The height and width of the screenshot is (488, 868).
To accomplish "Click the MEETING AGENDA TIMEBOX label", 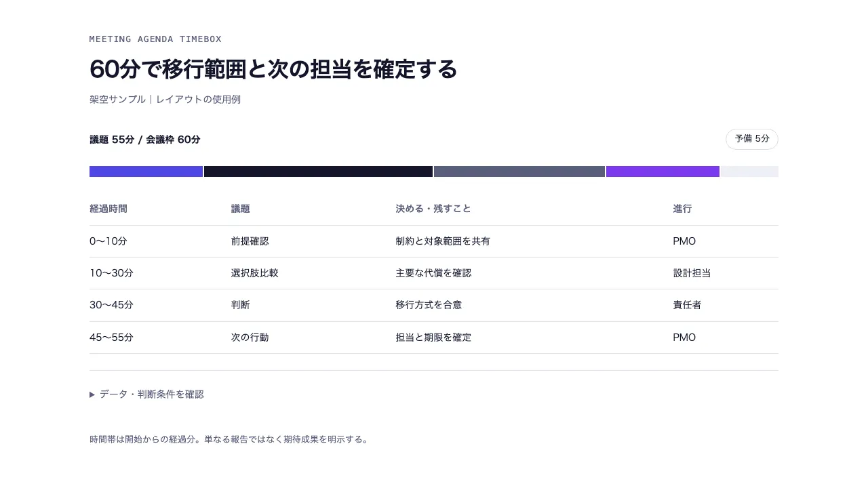I will point(155,39).
